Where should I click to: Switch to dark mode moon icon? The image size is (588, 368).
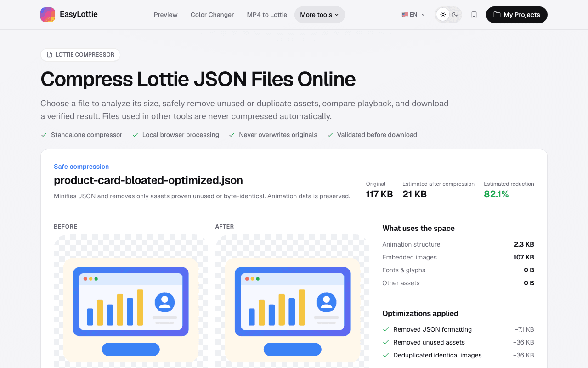pos(455,15)
